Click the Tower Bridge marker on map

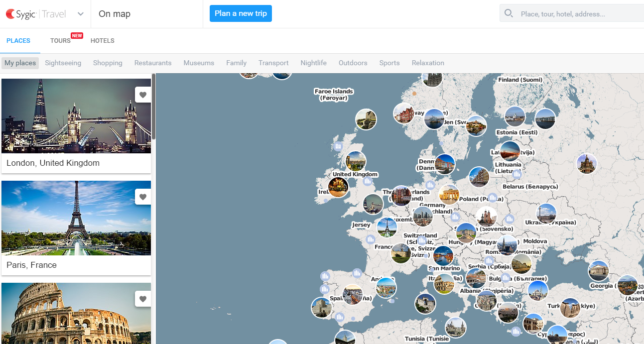(x=373, y=204)
